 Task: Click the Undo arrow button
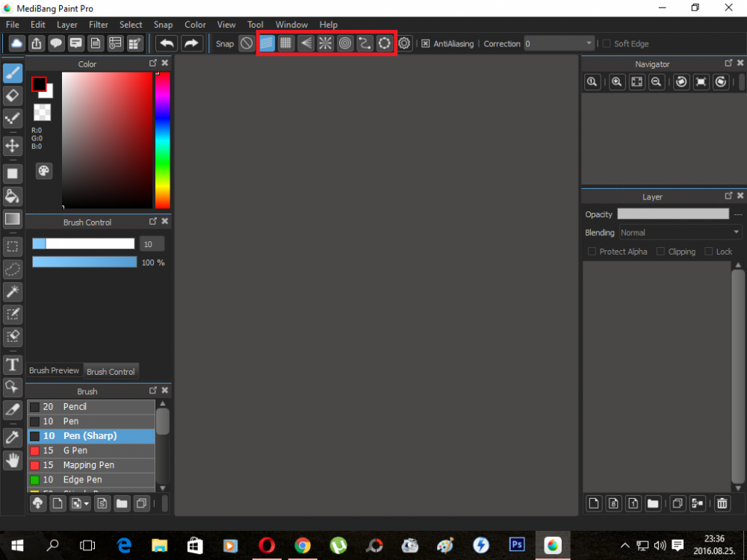(x=166, y=43)
